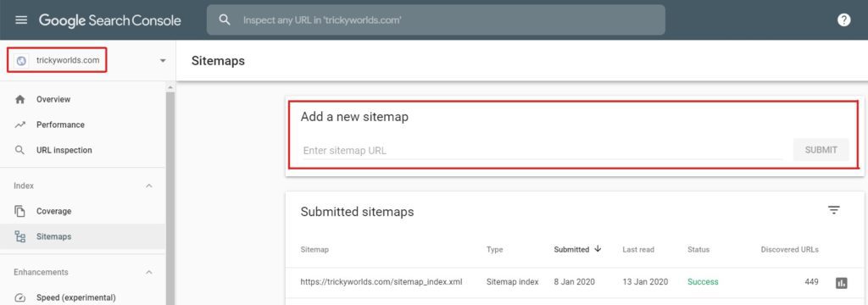Viewport: 868px width, 305px height.
Task: Click the sidebar scroll-up arrow
Action: coord(170,87)
